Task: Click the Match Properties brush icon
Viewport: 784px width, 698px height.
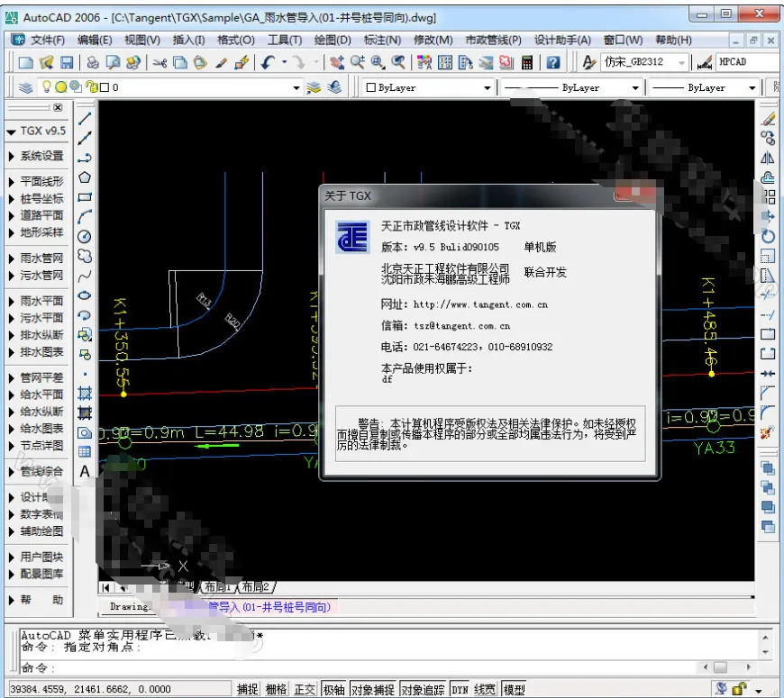Action: point(221,62)
